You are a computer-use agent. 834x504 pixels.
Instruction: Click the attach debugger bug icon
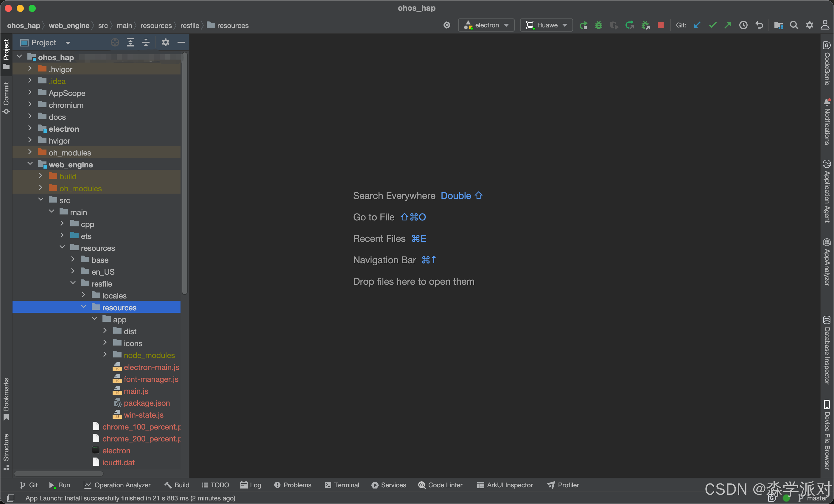click(x=645, y=25)
